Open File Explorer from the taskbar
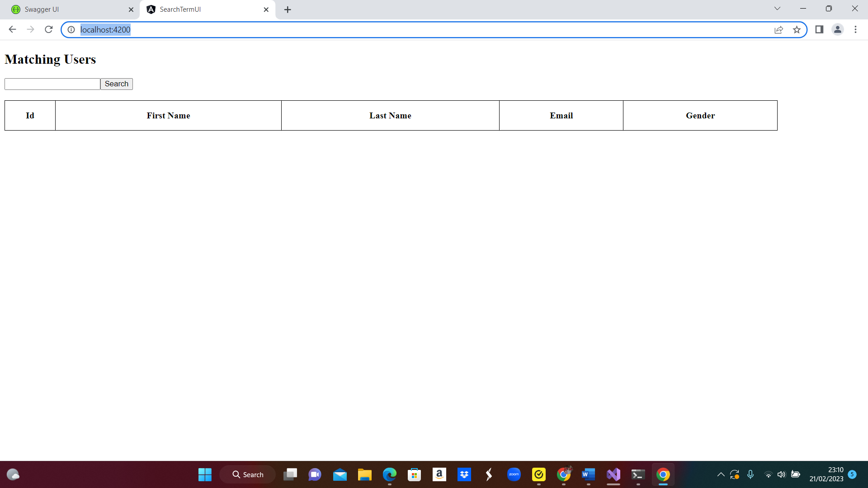 (365, 474)
